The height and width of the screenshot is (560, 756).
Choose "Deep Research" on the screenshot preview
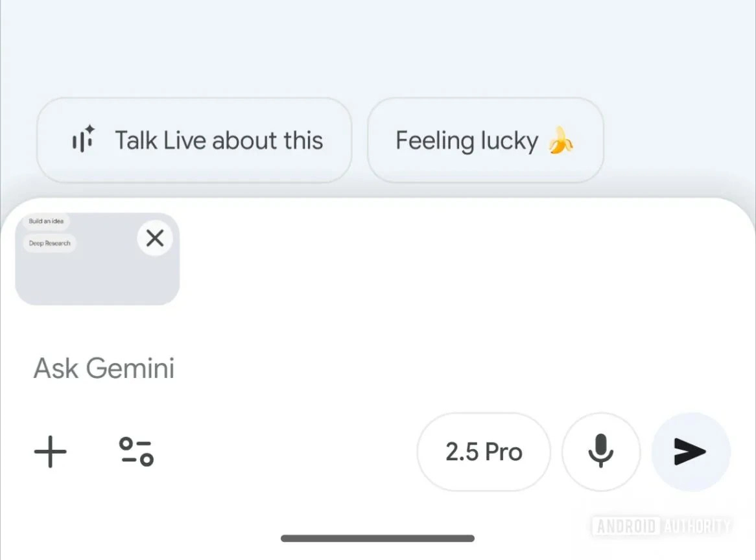[49, 243]
